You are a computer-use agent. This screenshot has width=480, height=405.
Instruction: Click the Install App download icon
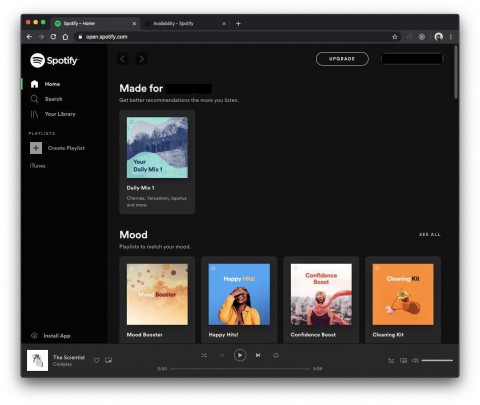click(x=34, y=336)
